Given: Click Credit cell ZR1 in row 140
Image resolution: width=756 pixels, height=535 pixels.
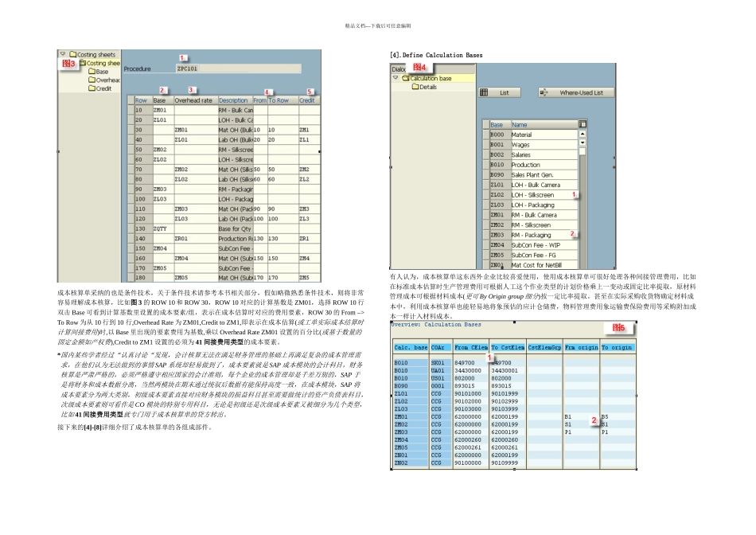Looking at the screenshot, I should click(309, 239).
